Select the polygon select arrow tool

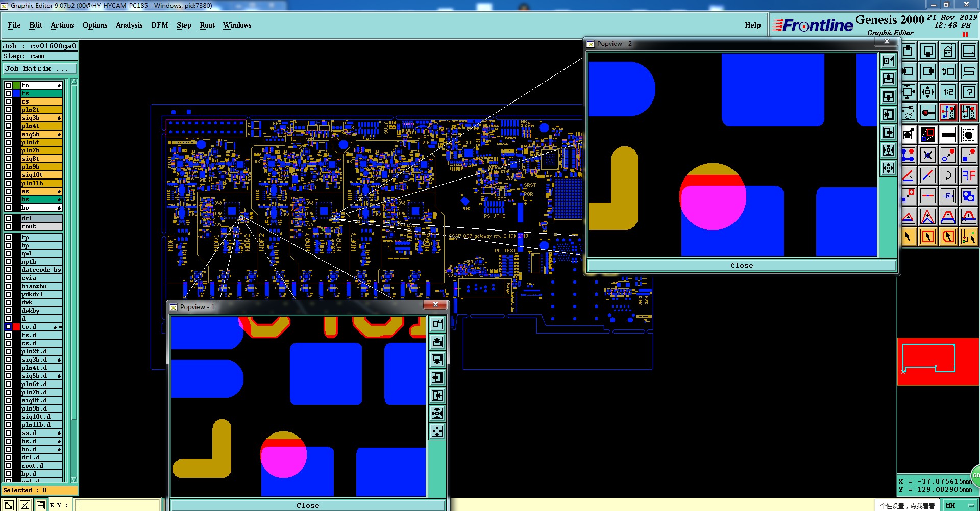948,236
